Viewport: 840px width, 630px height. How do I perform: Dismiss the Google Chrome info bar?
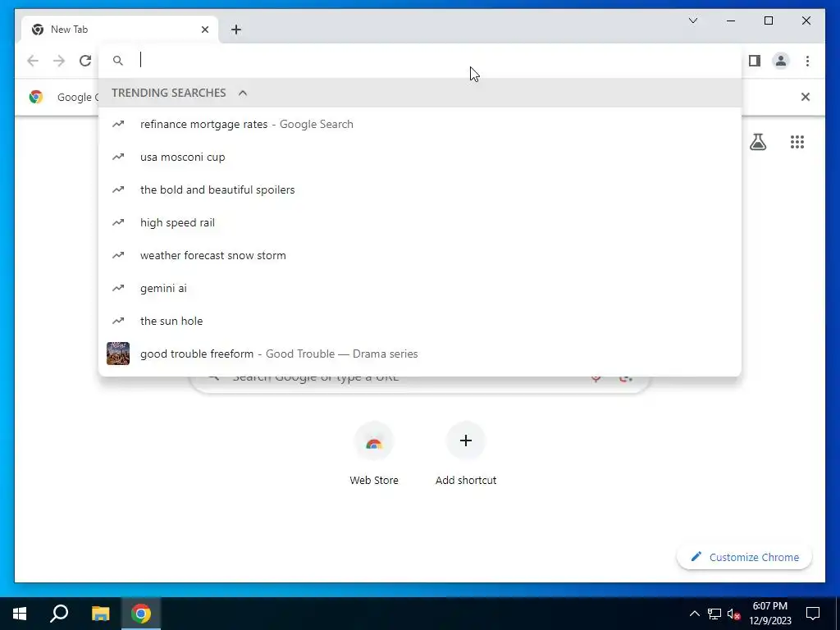(806, 97)
